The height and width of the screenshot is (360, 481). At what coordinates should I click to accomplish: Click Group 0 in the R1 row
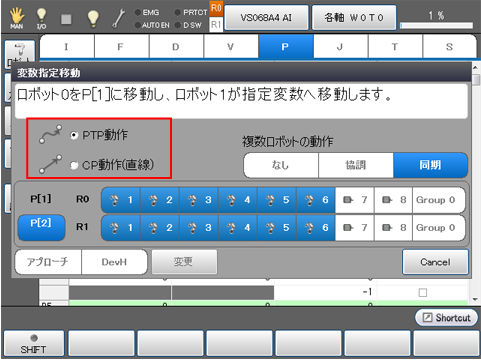439,228
